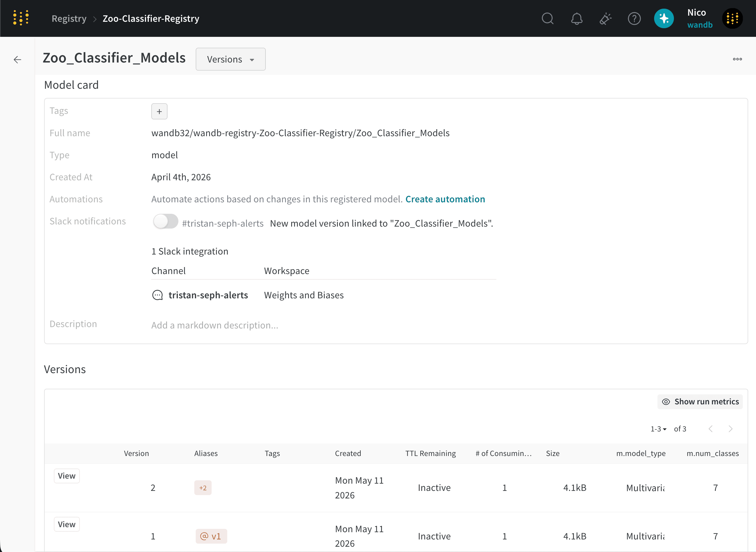Viewport: 756px width, 552px height.
Task: Click the Weights and Biases workspace text
Action: pos(304,295)
